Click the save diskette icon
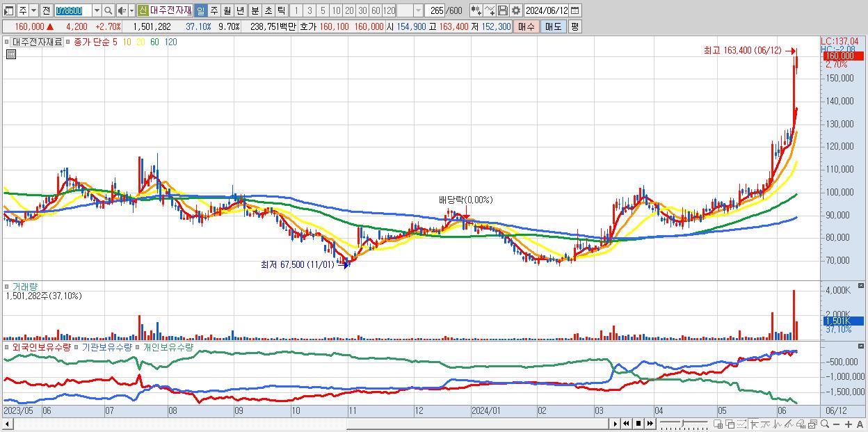 (502, 10)
